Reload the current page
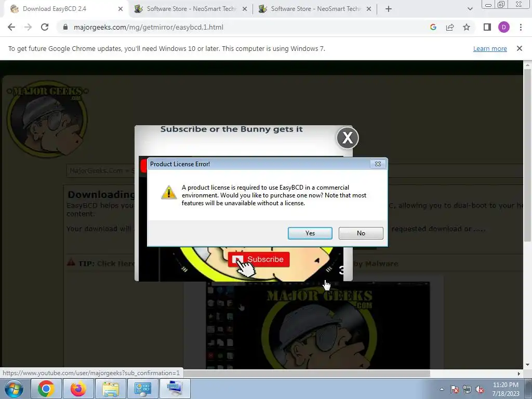 click(45, 27)
